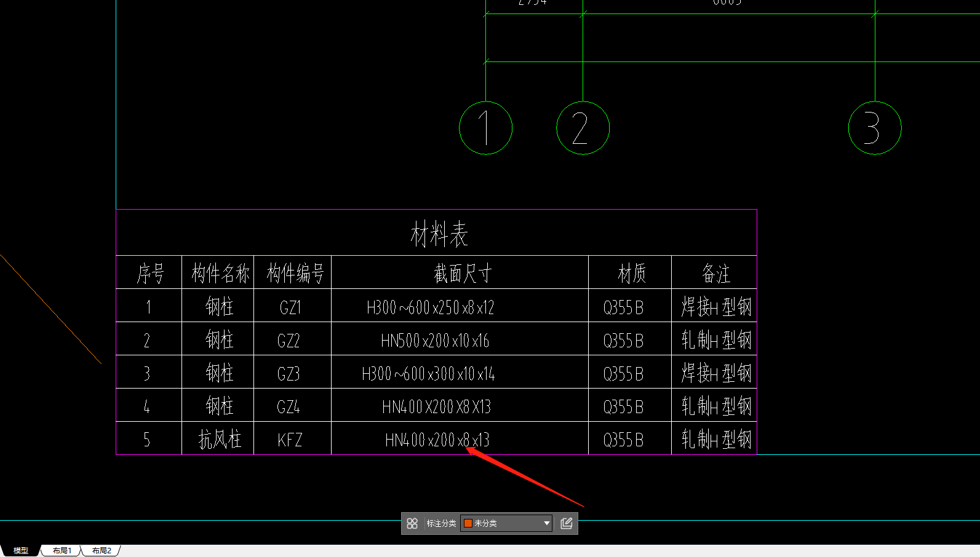Click the HN400x200x8x13 section size in KFZ row
This screenshot has width=980, height=557.
click(x=437, y=440)
